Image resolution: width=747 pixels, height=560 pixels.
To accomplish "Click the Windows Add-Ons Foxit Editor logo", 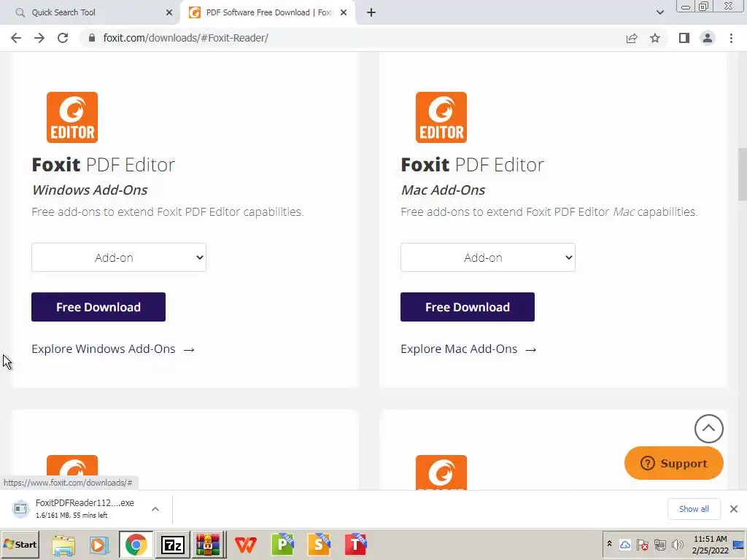I will coord(72,117).
